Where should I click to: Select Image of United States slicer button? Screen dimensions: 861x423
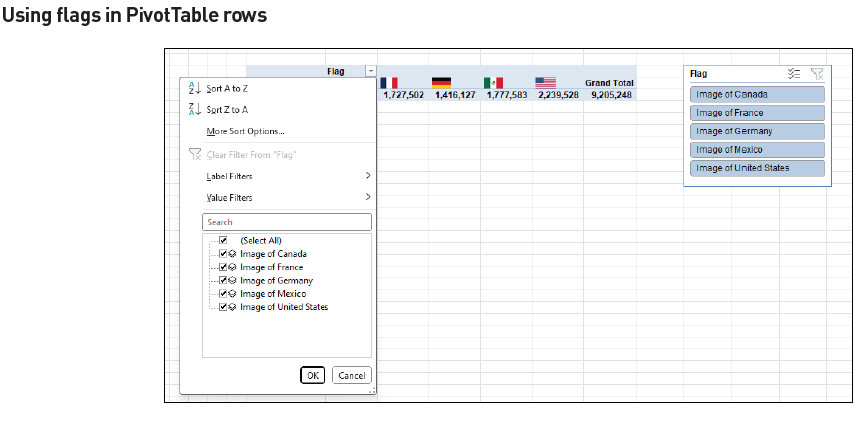(x=757, y=168)
